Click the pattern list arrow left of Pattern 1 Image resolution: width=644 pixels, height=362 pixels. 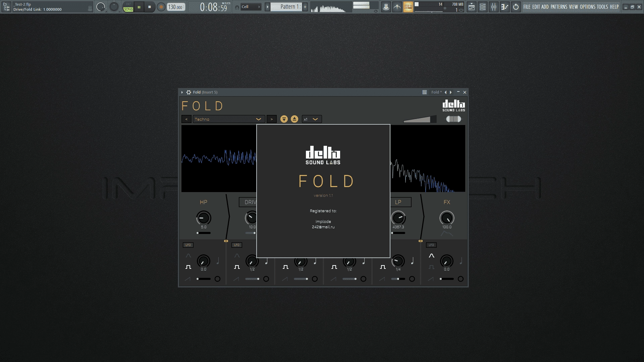tap(267, 7)
